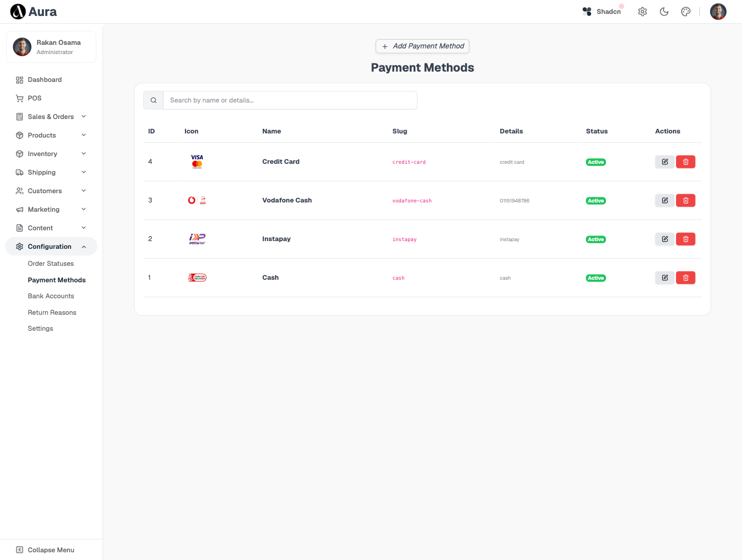This screenshot has height=560, width=742.
Task: Open Return Reasons submenu item
Action: tap(52, 313)
